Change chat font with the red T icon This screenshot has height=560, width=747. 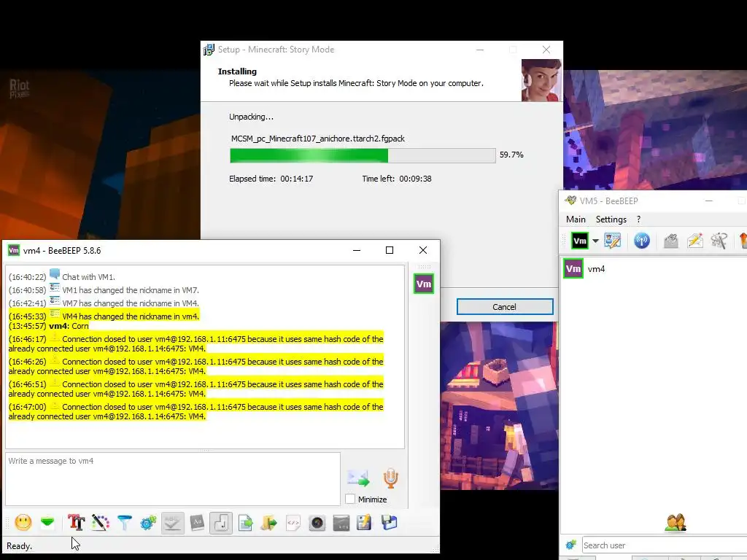click(x=76, y=522)
